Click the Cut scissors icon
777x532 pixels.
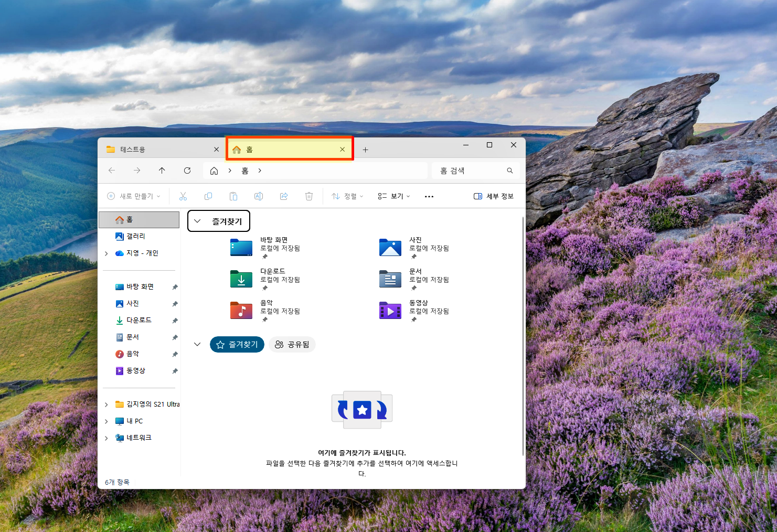tap(183, 196)
